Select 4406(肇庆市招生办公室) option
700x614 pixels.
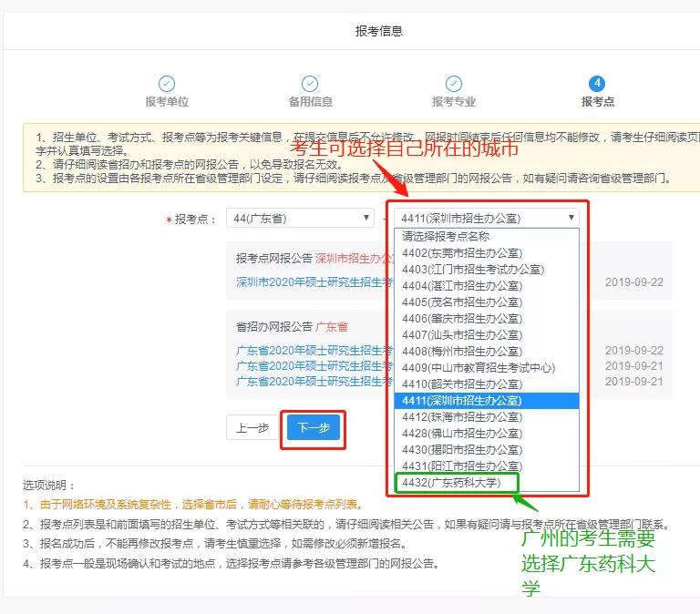(x=487, y=319)
